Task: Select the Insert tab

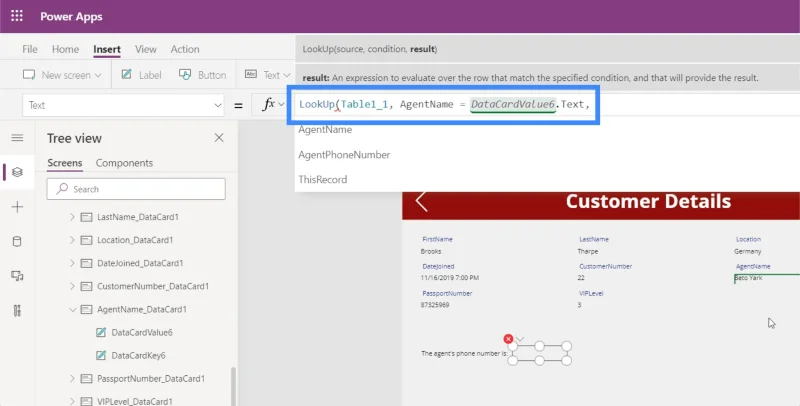Action: 107,49
